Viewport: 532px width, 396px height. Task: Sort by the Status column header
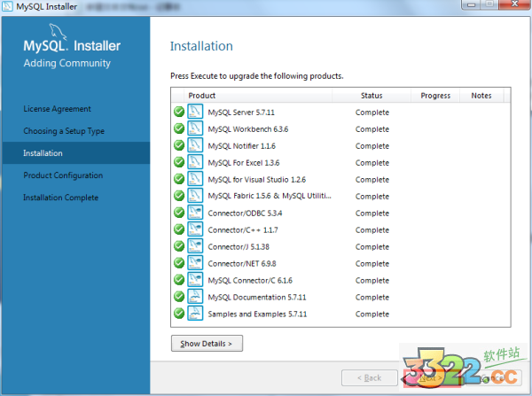tap(372, 96)
